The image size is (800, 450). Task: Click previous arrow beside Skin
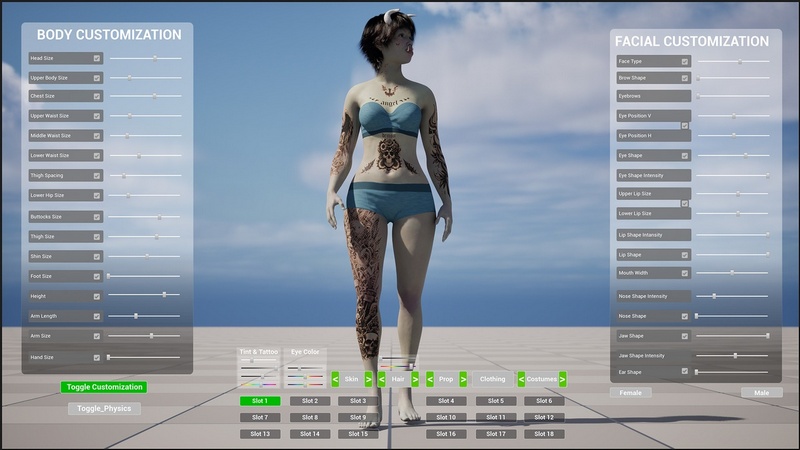pos(335,379)
